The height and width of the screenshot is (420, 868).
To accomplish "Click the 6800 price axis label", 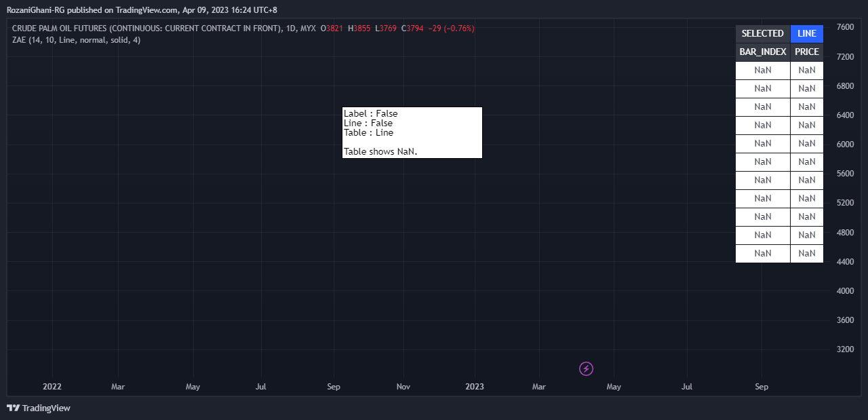I will [x=846, y=86].
